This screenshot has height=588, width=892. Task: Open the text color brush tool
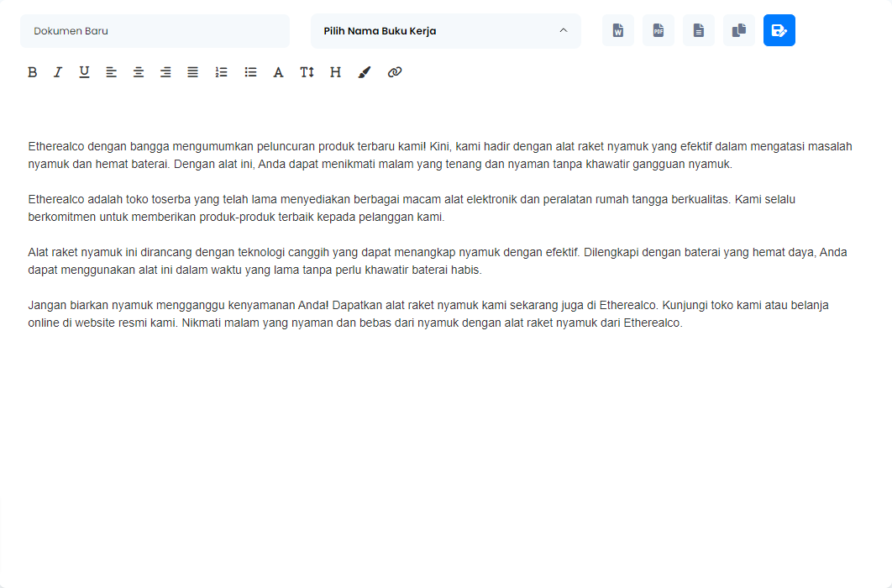pyautogui.click(x=364, y=72)
